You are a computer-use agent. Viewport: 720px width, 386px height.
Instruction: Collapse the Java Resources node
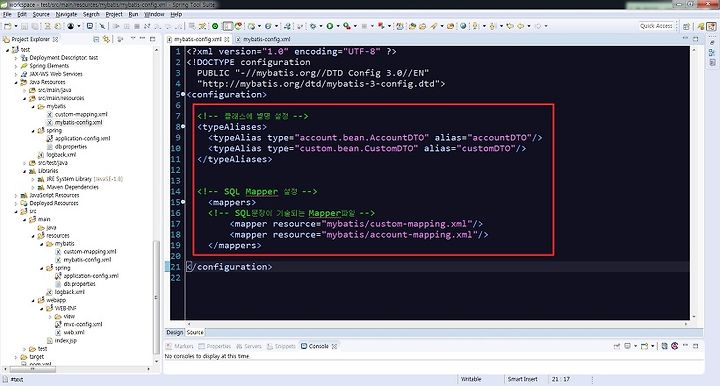pyautogui.click(x=16, y=82)
